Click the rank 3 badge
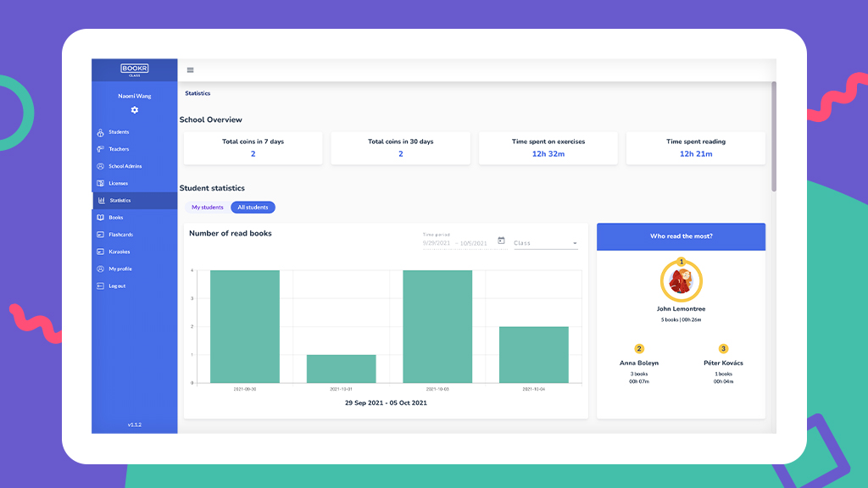This screenshot has width=868, height=488. 723,348
